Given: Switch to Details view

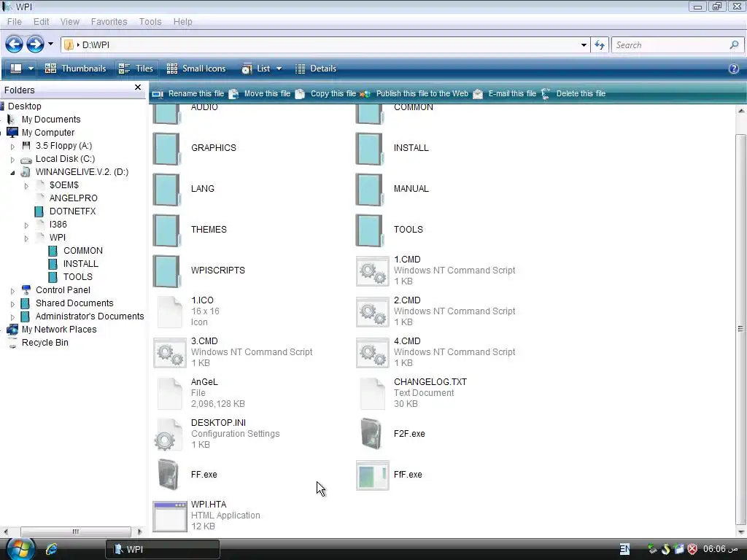Looking at the screenshot, I should tap(316, 68).
